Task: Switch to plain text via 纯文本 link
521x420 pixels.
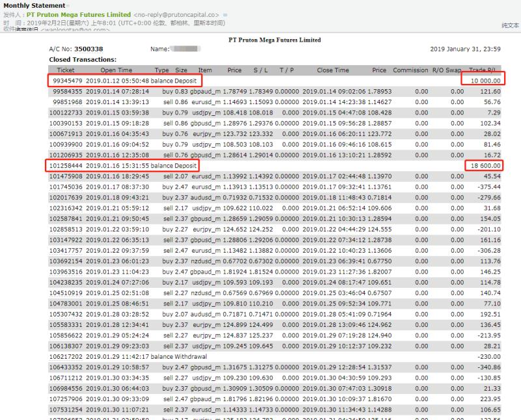Action: [x=510, y=25]
